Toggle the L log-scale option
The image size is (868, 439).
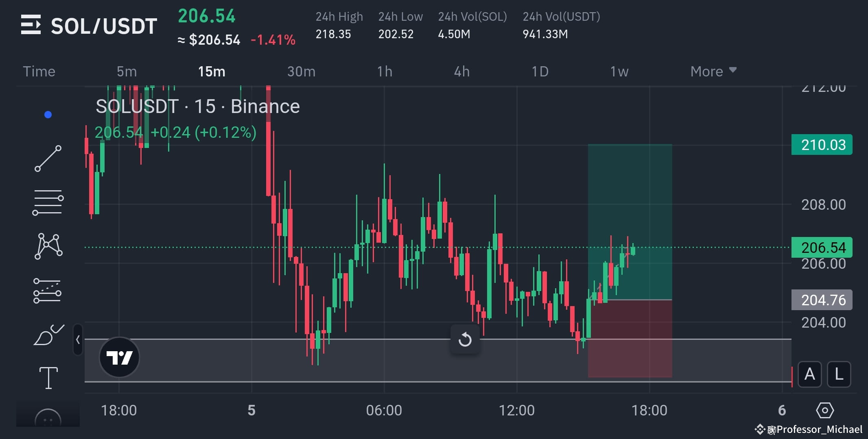[x=839, y=374]
